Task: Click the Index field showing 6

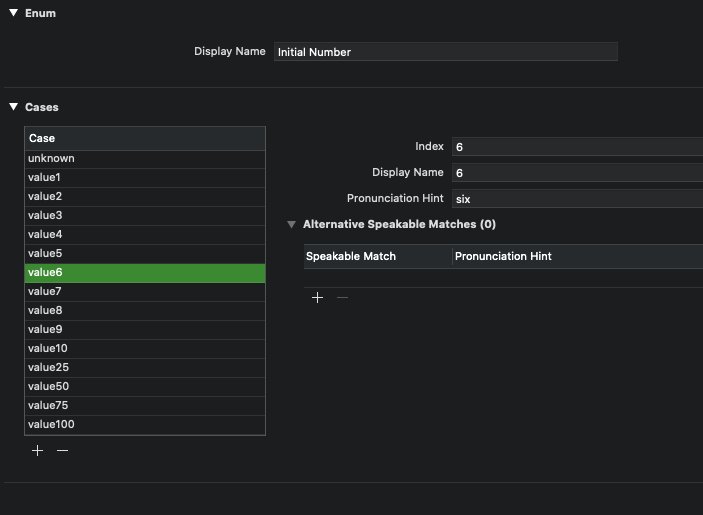Action: coord(576,147)
